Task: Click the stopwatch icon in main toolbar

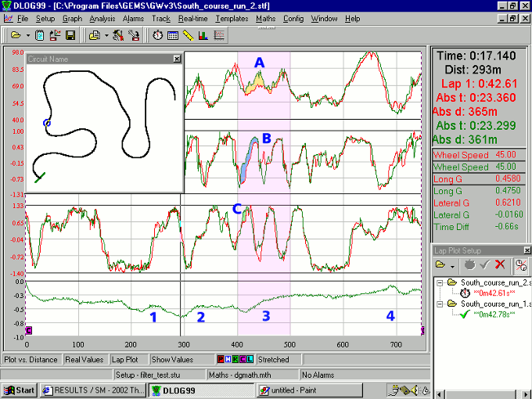Action: (x=158, y=35)
